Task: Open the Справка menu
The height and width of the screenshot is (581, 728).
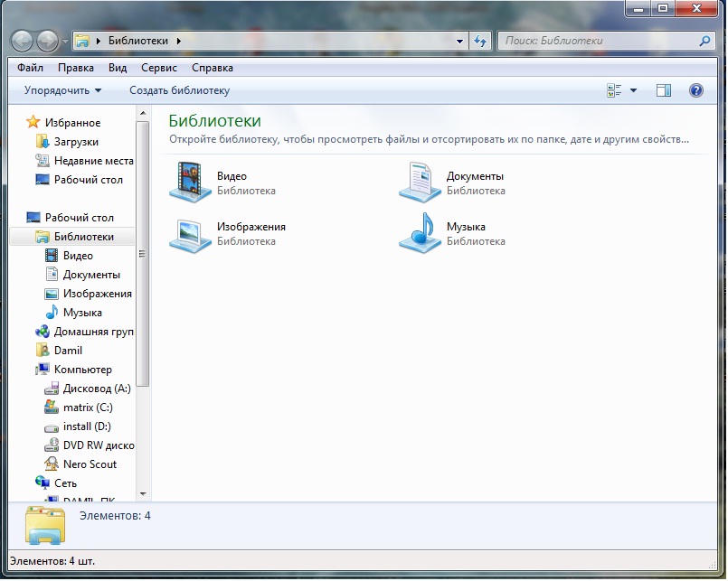Action: 213,68
